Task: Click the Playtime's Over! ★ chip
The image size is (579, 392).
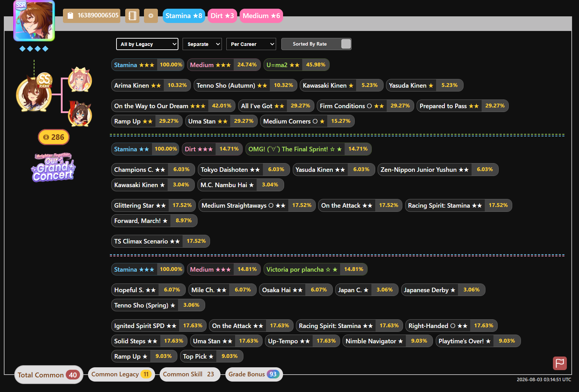Action: (x=478, y=341)
